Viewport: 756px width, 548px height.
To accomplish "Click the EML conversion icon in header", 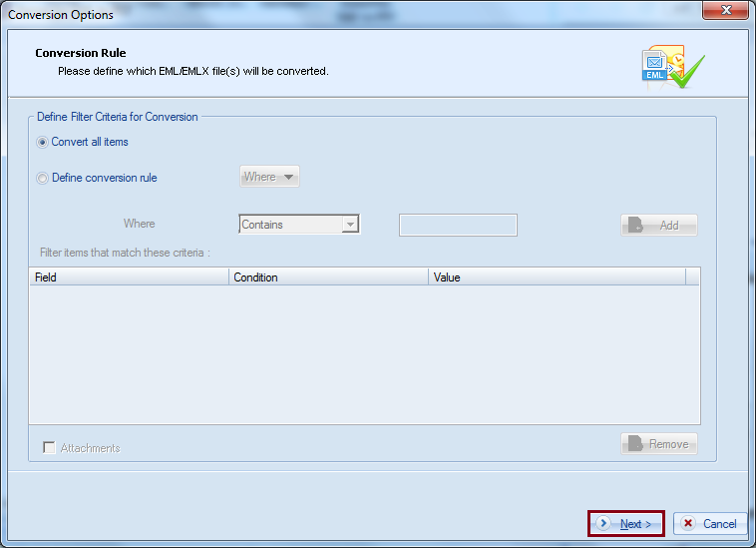I will (671, 67).
